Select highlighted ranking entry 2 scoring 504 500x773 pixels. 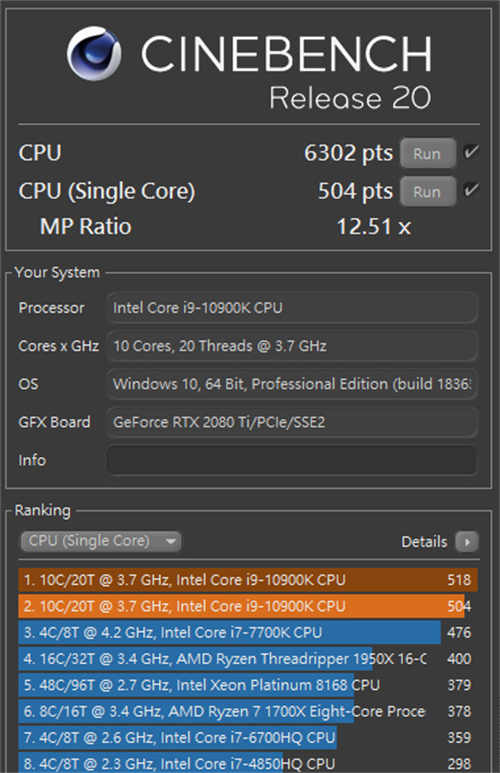[248, 606]
